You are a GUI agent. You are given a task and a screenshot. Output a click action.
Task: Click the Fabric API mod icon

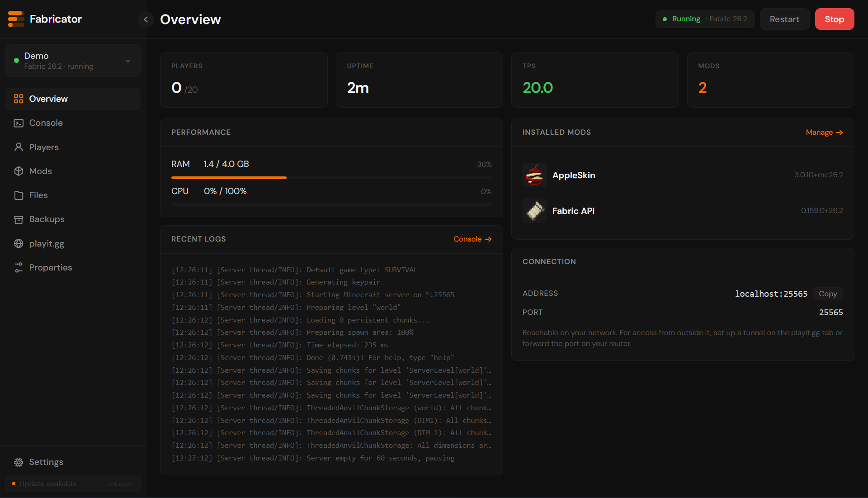click(x=535, y=211)
